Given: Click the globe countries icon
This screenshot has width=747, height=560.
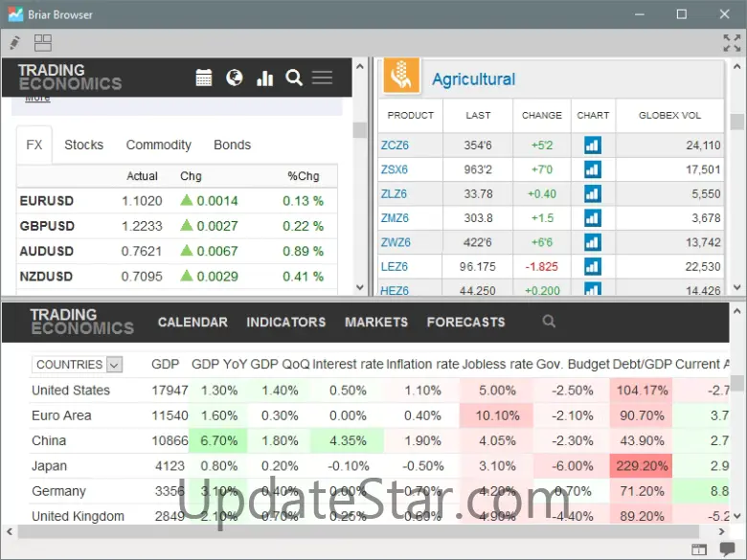Looking at the screenshot, I should pyautogui.click(x=235, y=78).
